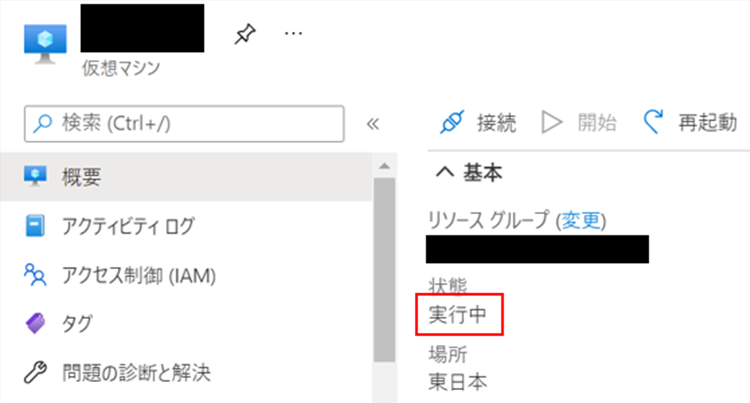Viewport: 750px width, 403px height.
Task: Click the 開始 play triangle icon
Action: (x=551, y=122)
